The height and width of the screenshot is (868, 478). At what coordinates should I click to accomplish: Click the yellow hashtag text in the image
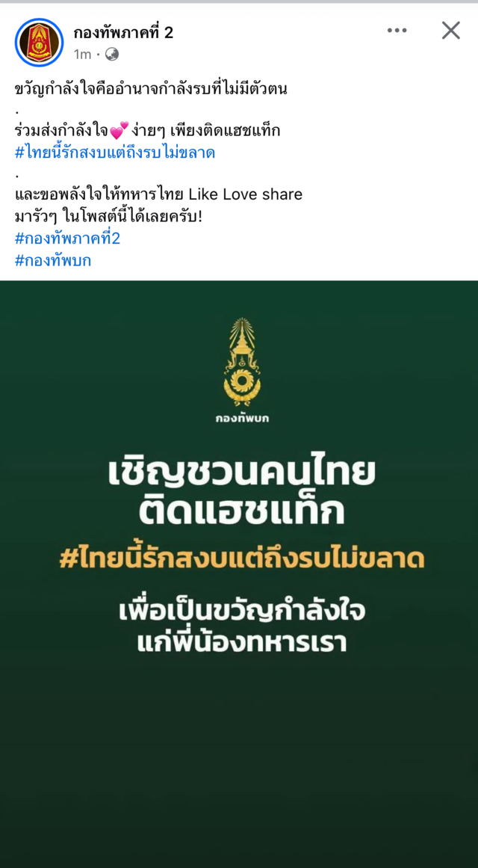[x=242, y=560]
